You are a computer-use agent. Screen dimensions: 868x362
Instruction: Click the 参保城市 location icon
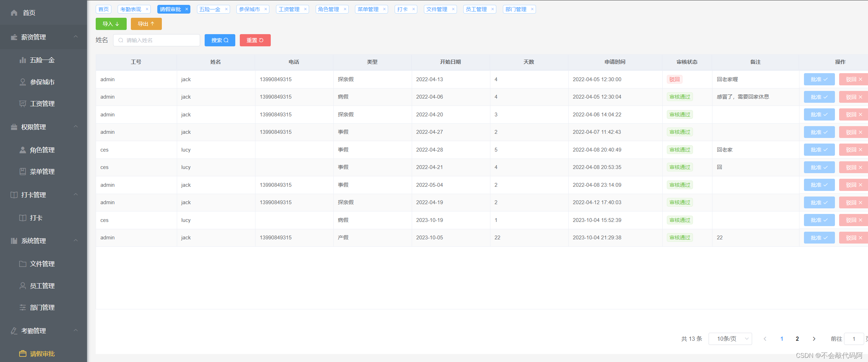[x=23, y=82]
